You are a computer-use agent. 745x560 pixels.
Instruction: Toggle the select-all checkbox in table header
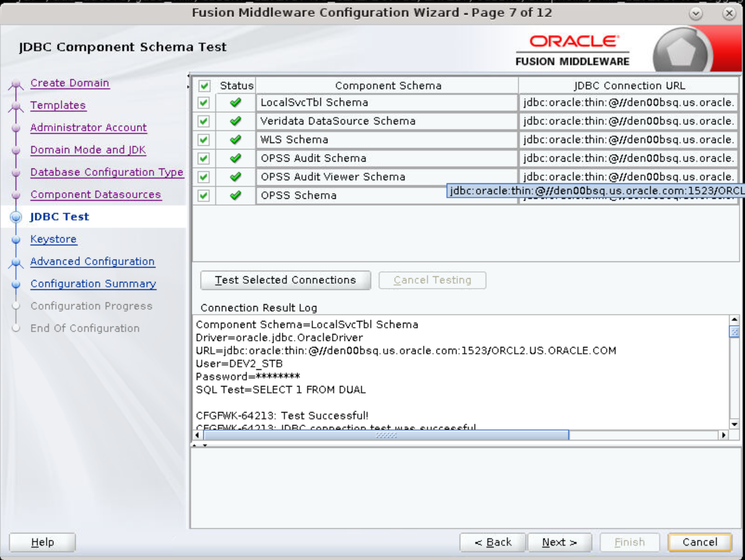pos(204,86)
